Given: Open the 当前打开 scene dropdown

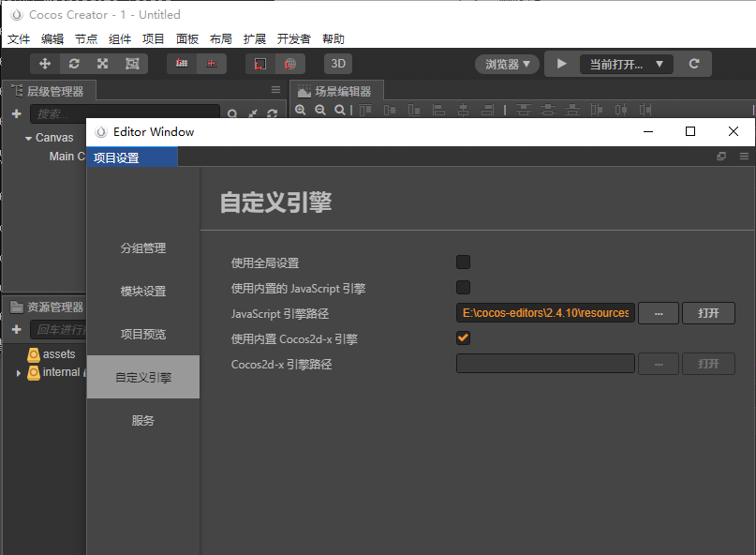Looking at the screenshot, I should point(627,64).
